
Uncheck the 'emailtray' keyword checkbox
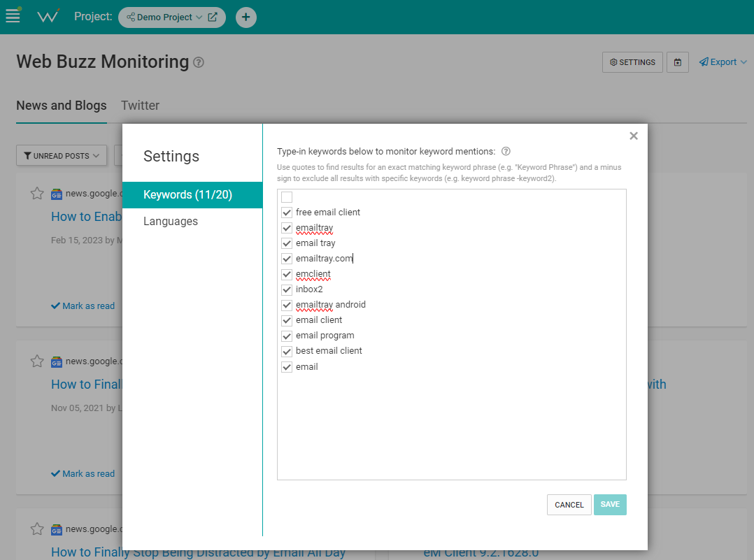(287, 228)
